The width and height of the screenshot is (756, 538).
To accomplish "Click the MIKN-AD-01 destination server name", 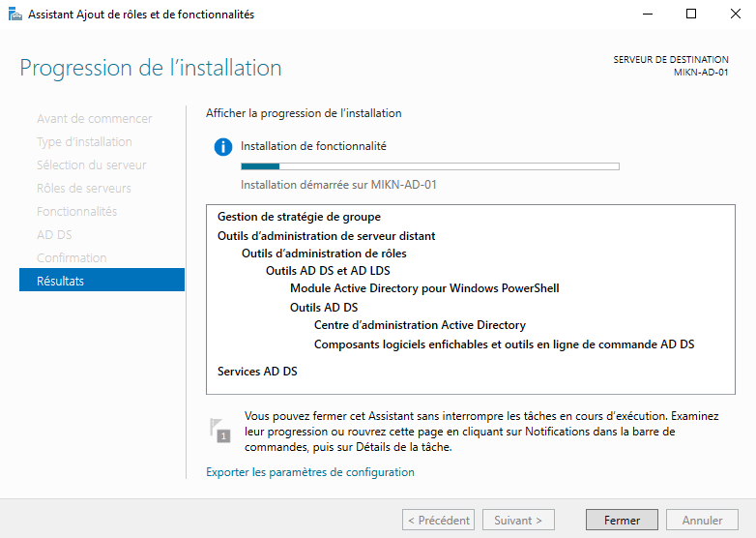I will tap(701, 73).
